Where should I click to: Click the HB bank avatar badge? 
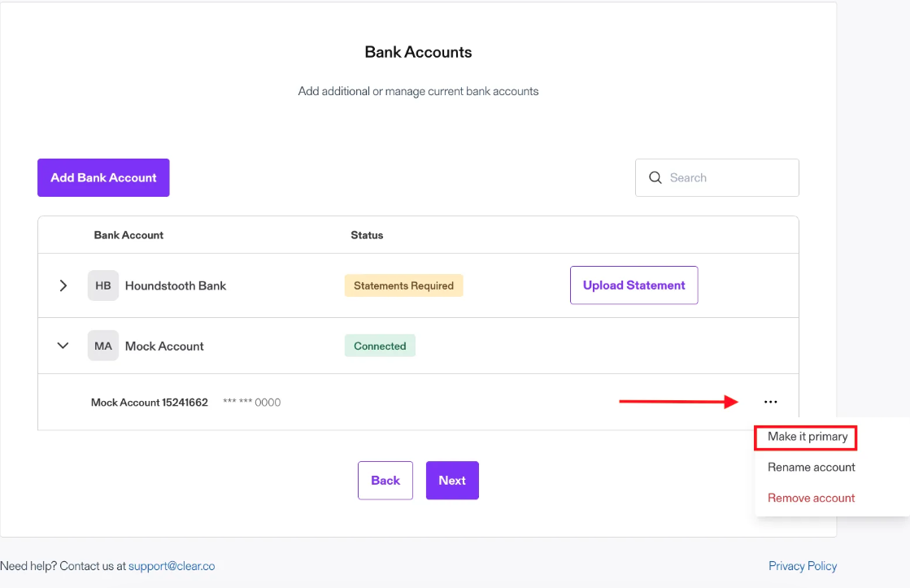click(x=103, y=285)
